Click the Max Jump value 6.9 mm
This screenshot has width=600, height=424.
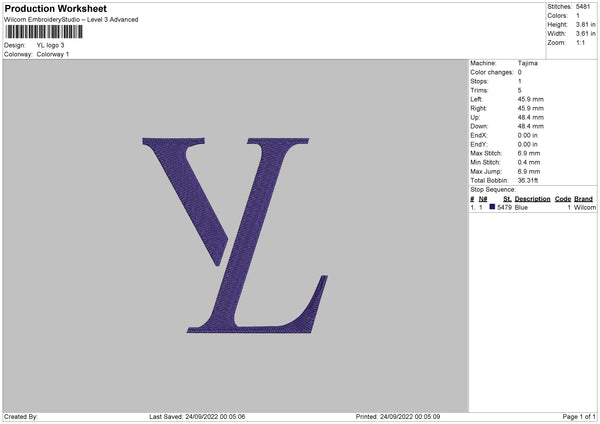coord(529,171)
